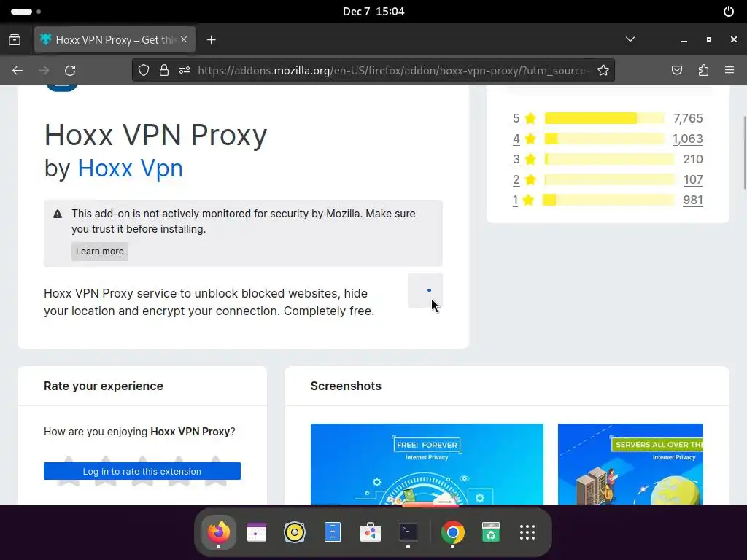The width and height of the screenshot is (747, 560).
Task: Open Firefox View button
Action: (x=15, y=40)
